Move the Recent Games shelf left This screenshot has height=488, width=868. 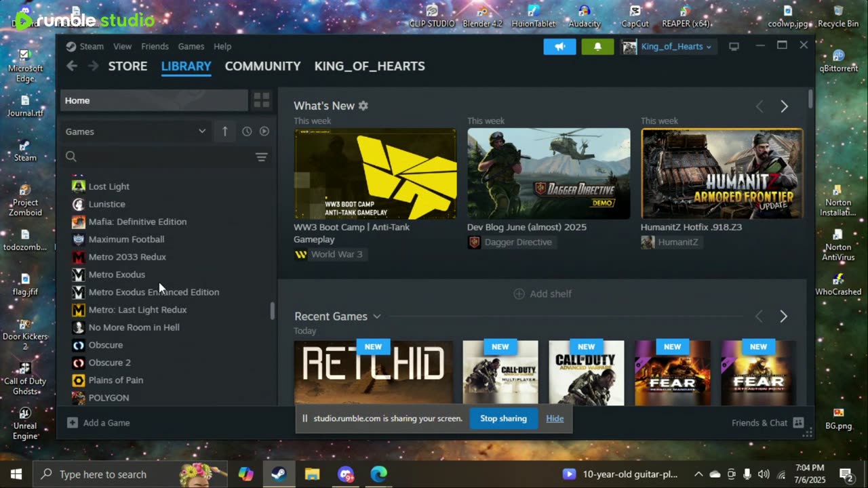[x=759, y=317]
